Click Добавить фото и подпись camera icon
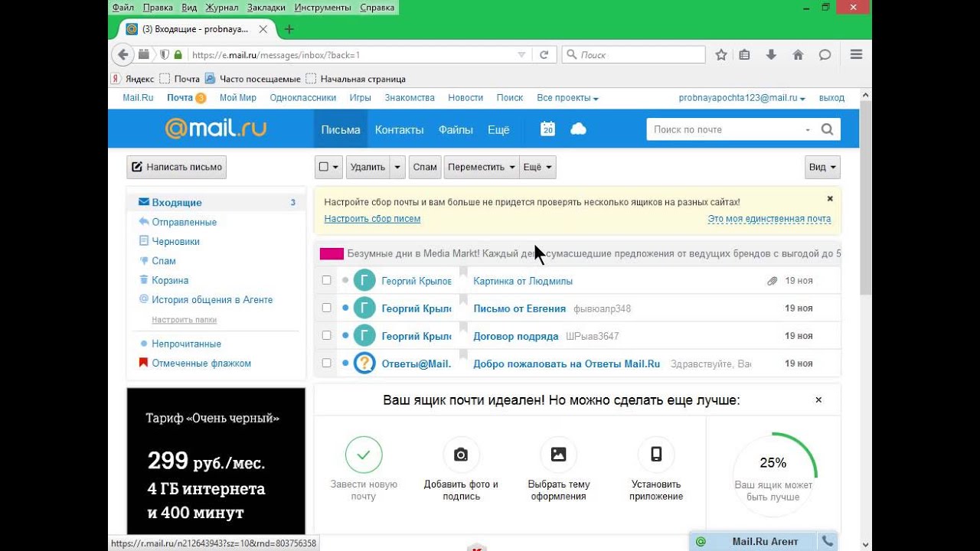Viewport: 980px width, 551px height. pyautogui.click(x=461, y=455)
